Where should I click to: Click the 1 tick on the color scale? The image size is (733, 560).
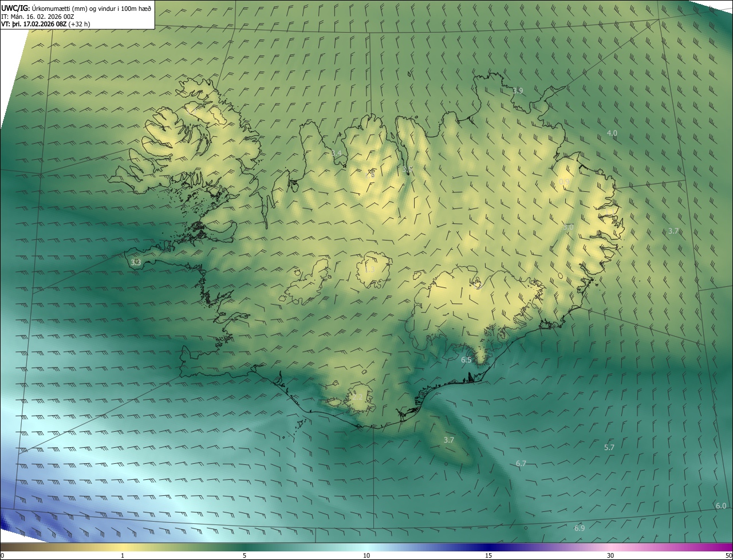coord(123,555)
